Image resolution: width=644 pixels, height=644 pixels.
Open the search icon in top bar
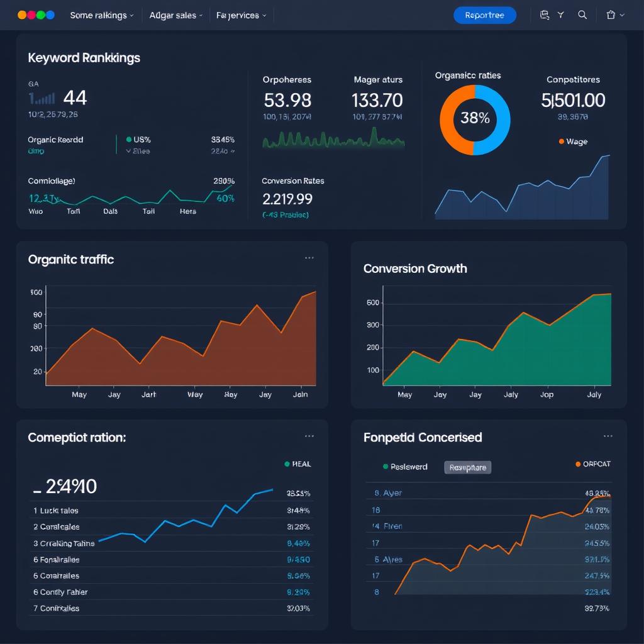tap(582, 14)
